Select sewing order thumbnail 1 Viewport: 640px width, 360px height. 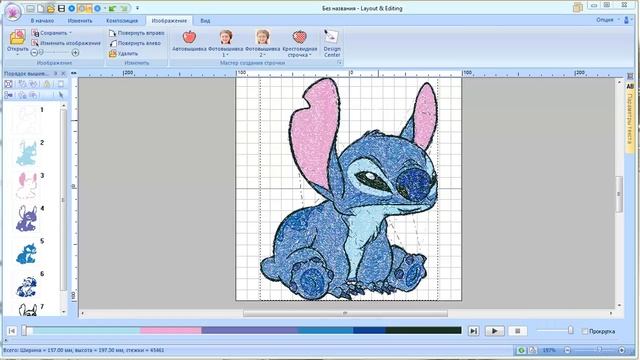coord(27,120)
